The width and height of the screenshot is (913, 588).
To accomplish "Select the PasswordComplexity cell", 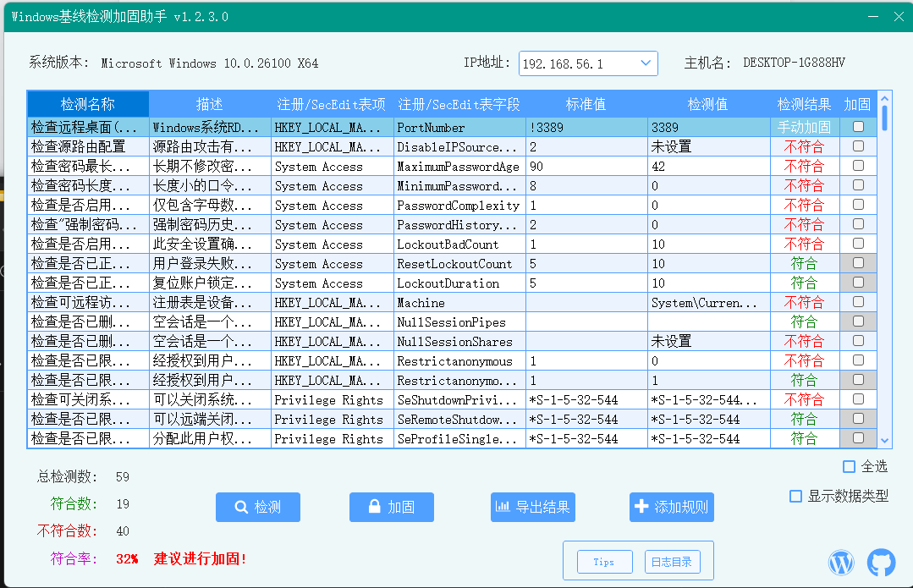I will pos(459,206).
